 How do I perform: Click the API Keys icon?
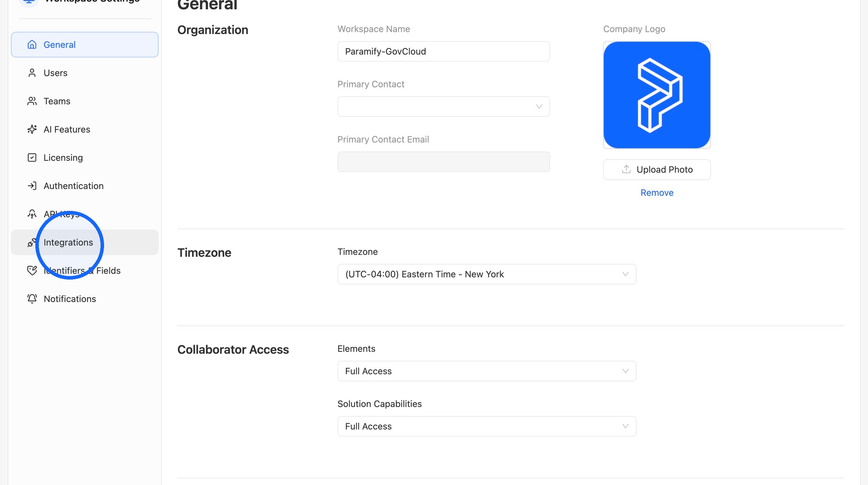[32, 214]
